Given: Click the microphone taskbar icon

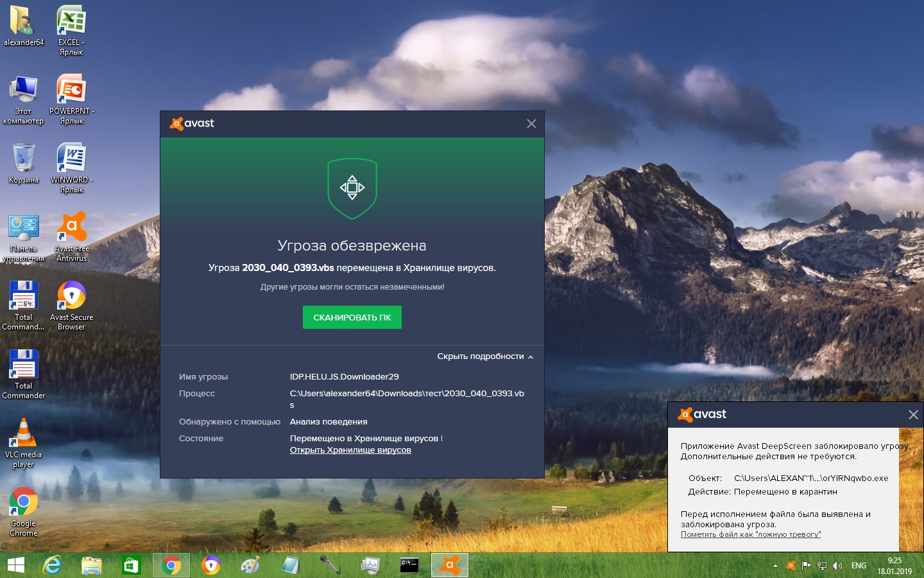Looking at the screenshot, I should tap(330, 565).
